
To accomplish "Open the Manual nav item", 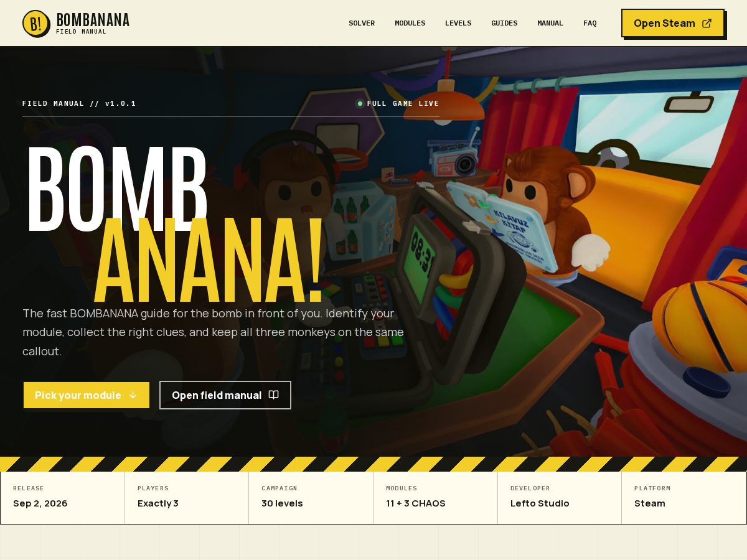I will tap(550, 23).
